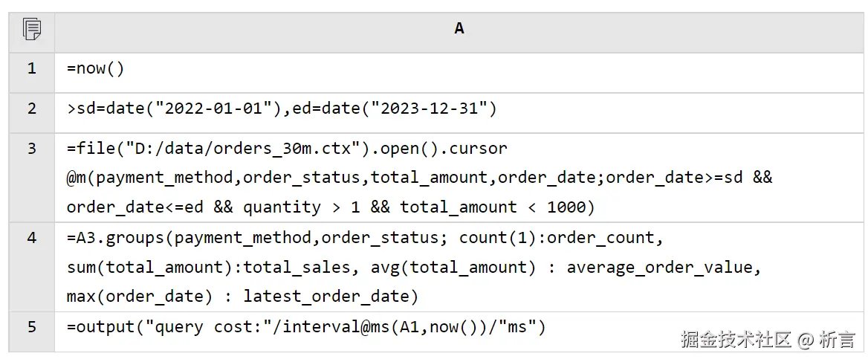Select cell A5 with the output query cost
868x362 pixels.
(x=306, y=326)
